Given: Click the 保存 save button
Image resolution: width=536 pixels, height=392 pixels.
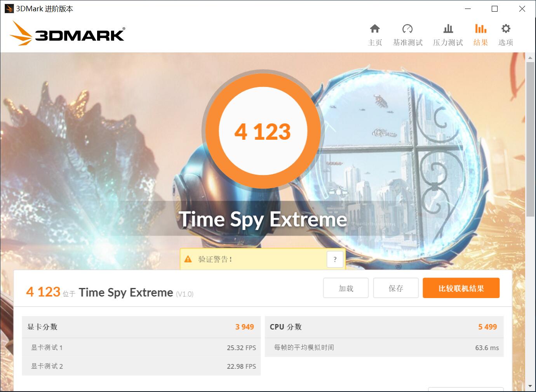Looking at the screenshot, I should (396, 288).
